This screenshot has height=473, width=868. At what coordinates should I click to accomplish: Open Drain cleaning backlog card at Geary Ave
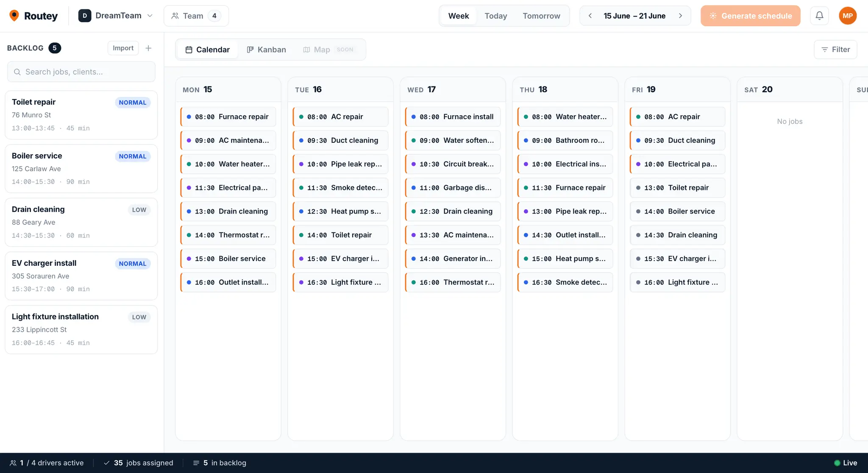tap(81, 222)
